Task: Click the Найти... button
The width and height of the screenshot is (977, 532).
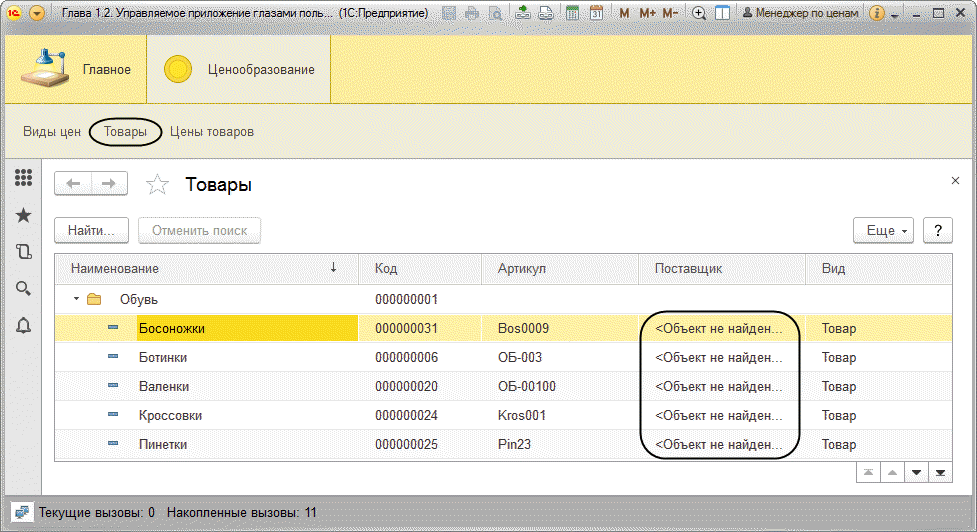Action: pos(91,230)
